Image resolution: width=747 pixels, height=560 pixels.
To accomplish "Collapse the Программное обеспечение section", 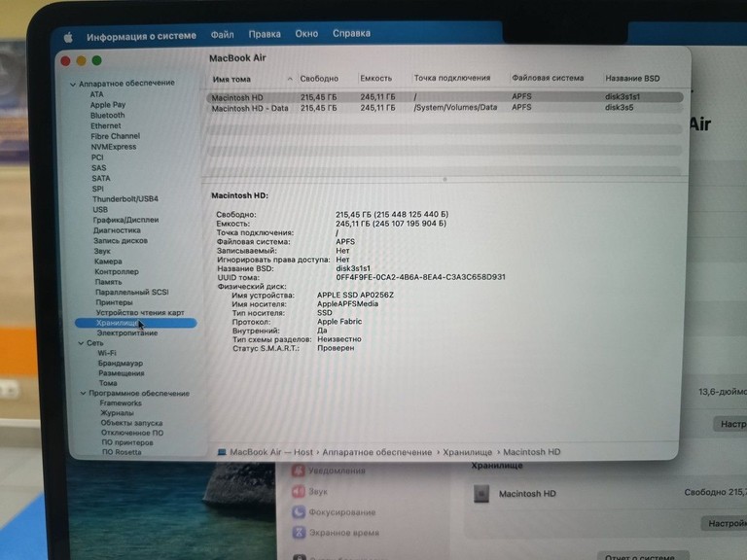I will [83, 394].
